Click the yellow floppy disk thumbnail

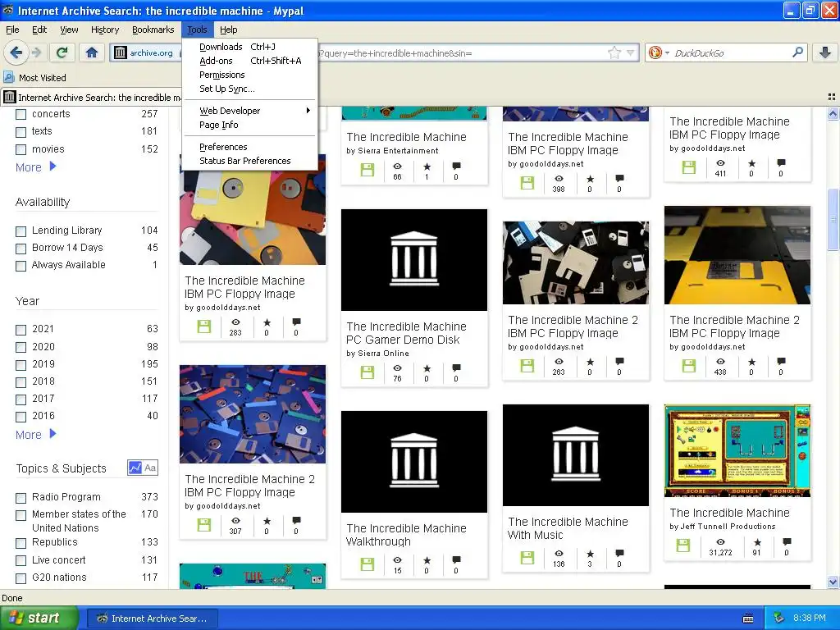click(737, 255)
